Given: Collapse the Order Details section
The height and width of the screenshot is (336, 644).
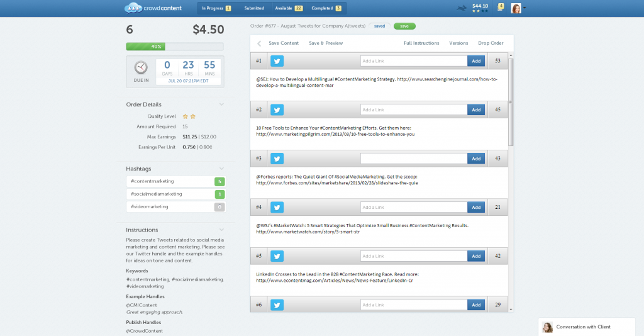Looking at the screenshot, I should click(x=221, y=104).
